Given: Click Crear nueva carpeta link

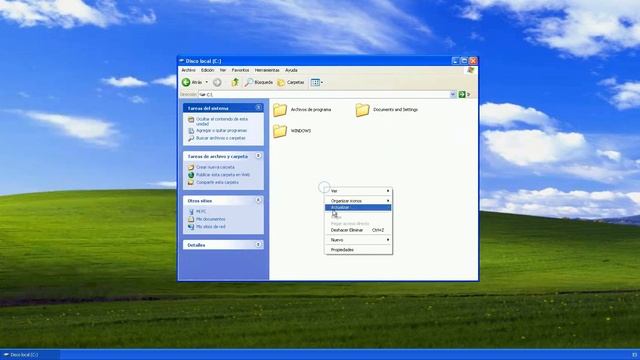Looking at the screenshot, I should pyautogui.click(x=215, y=167).
